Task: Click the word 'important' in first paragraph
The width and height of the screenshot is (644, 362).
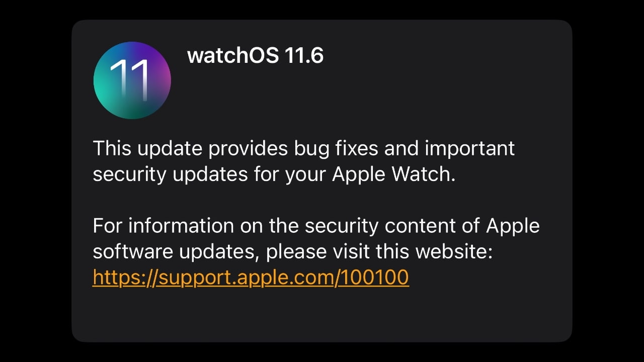Action: (469, 148)
